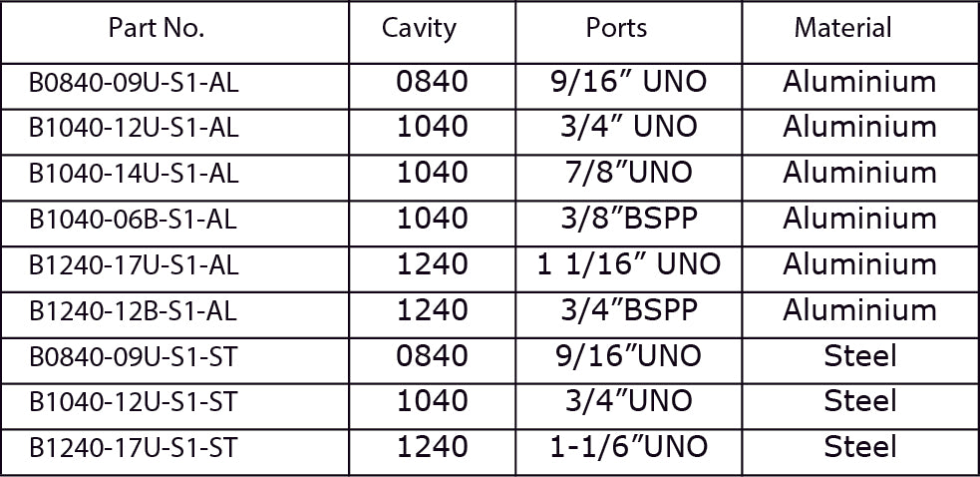The height and width of the screenshot is (477, 980).
Task: Click part number B0840-09U-S1-ST
Action: (x=134, y=356)
